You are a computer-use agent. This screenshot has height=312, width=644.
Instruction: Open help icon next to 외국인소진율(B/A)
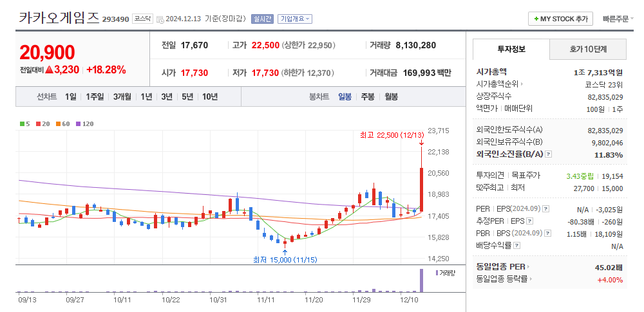tap(549, 154)
